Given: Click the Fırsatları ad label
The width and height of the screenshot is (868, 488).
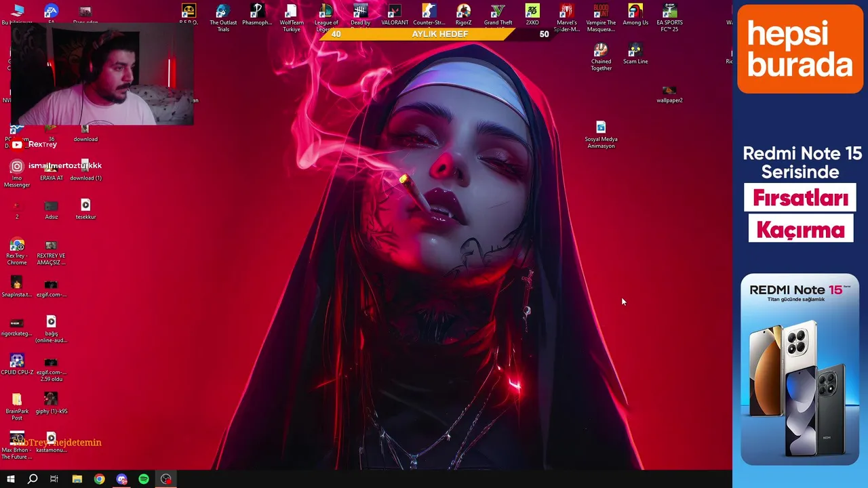Looking at the screenshot, I should coord(800,198).
